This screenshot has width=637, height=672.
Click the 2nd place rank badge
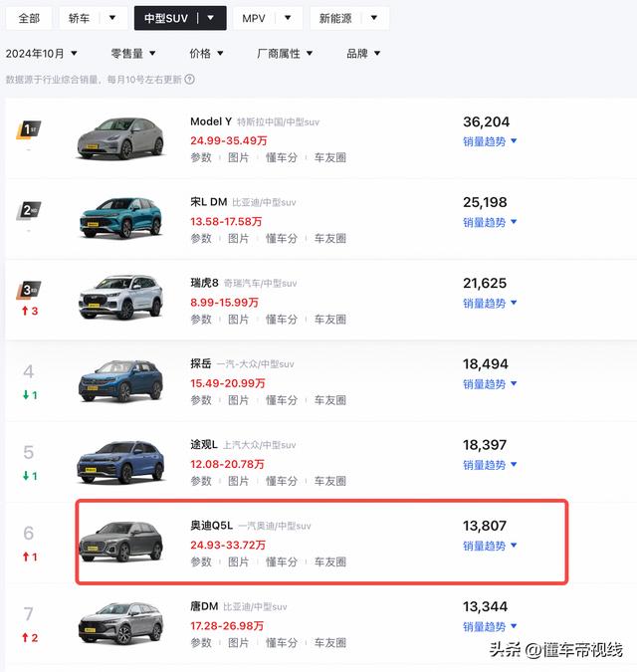point(28,210)
